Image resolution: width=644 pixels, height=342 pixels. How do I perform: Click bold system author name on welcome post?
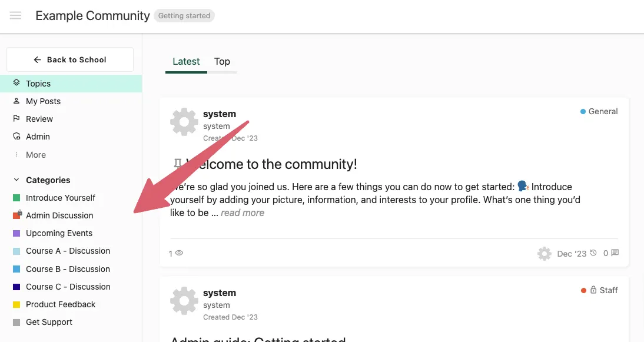[220, 114]
